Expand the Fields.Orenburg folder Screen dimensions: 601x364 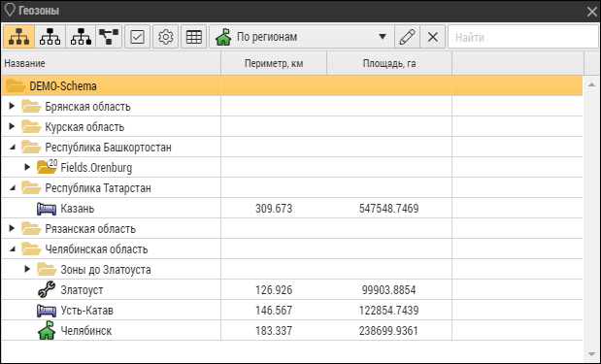click(27, 167)
